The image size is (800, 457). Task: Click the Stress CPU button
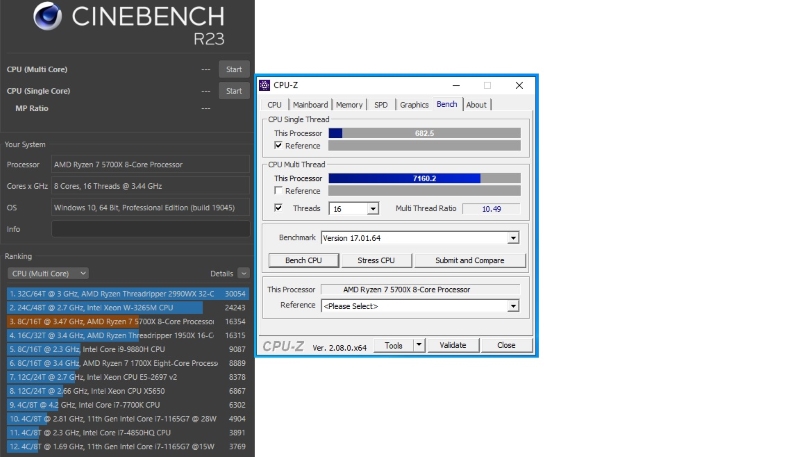pos(376,260)
